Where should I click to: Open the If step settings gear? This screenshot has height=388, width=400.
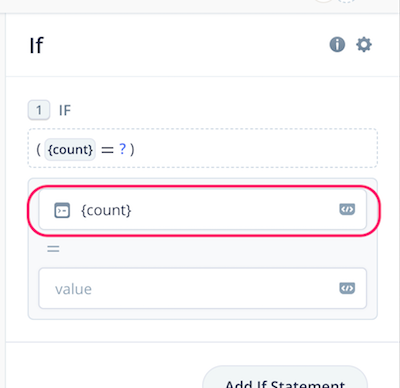click(x=364, y=44)
